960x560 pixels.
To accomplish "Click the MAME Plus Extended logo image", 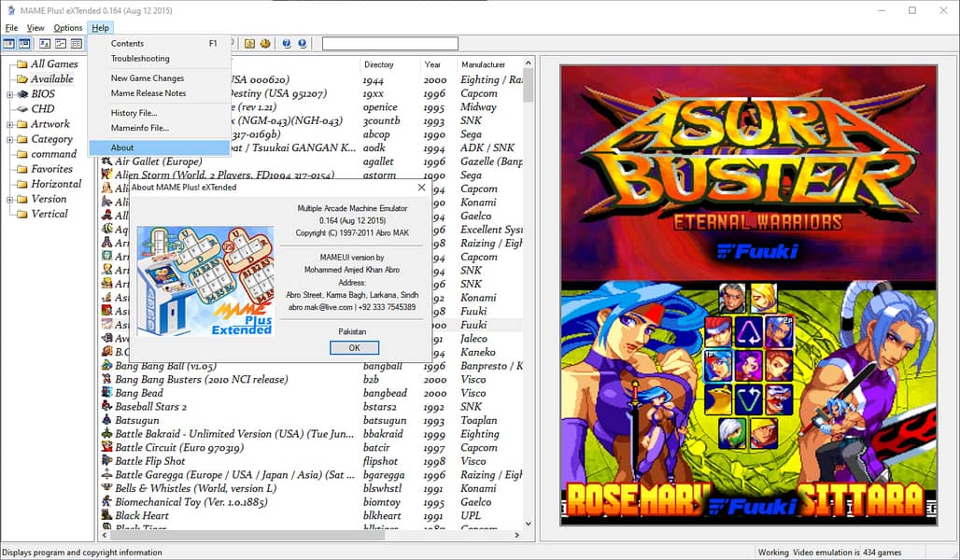I will (205, 281).
